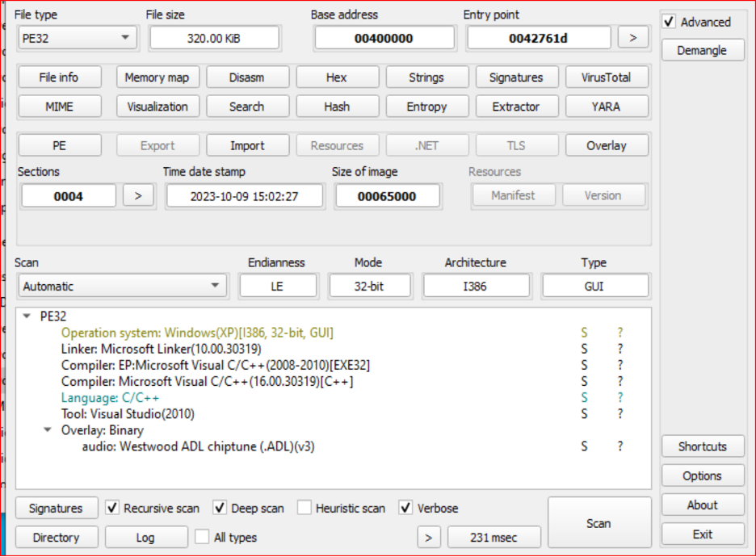This screenshot has width=756, height=557.
Task: Open the Entropy view
Action: (x=426, y=107)
